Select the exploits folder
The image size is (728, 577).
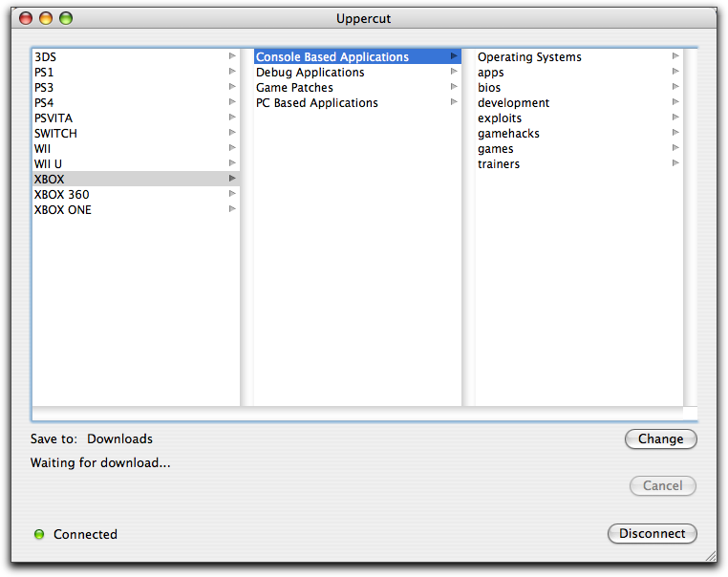[579, 118]
